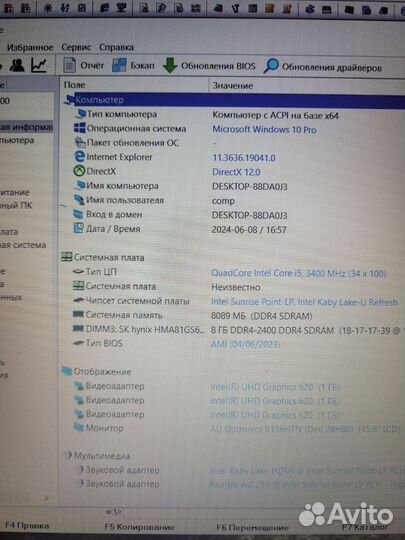Select the 2024-06-08 / 16:57 value
Viewport: 405px width, 540px height.
pyautogui.click(x=249, y=230)
